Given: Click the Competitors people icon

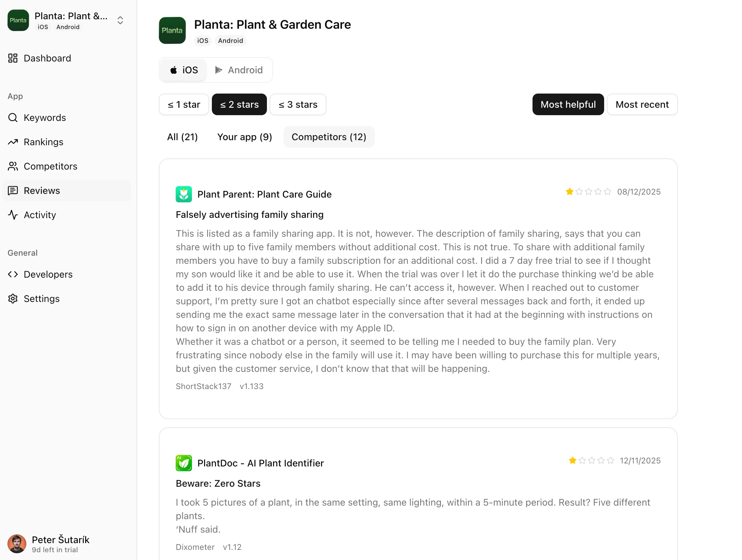Looking at the screenshot, I should (x=13, y=166).
